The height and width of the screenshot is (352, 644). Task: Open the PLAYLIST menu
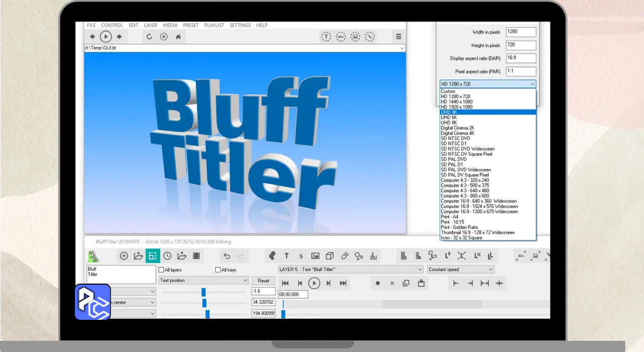click(x=214, y=25)
